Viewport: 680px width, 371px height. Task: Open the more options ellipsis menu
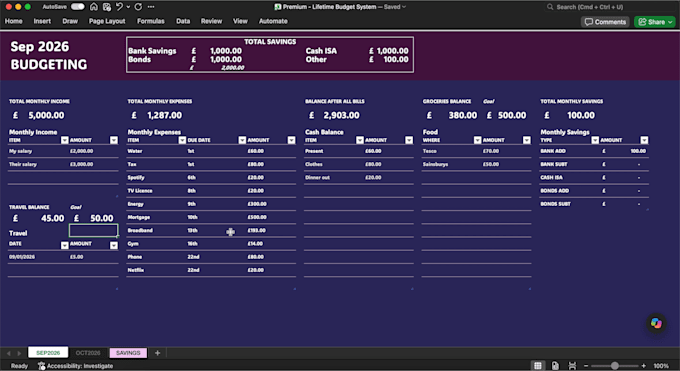point(151,7)
